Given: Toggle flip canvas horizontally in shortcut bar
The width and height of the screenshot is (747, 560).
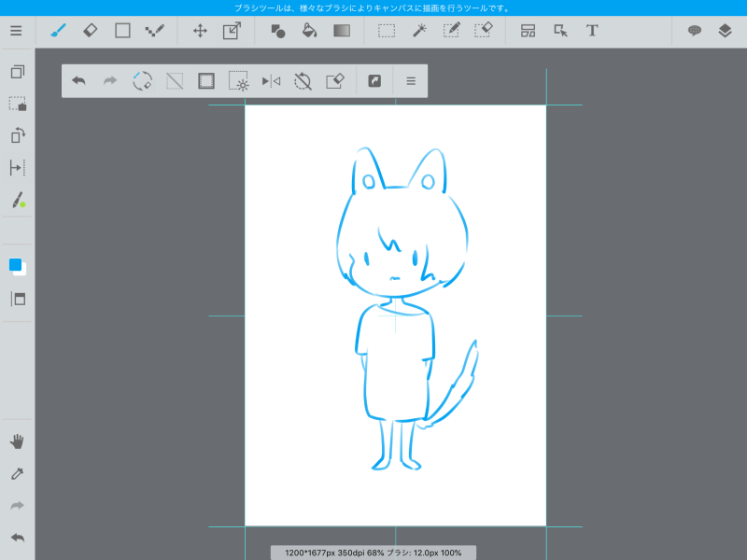Looking at the screenshot, I should tap(271, 81).
